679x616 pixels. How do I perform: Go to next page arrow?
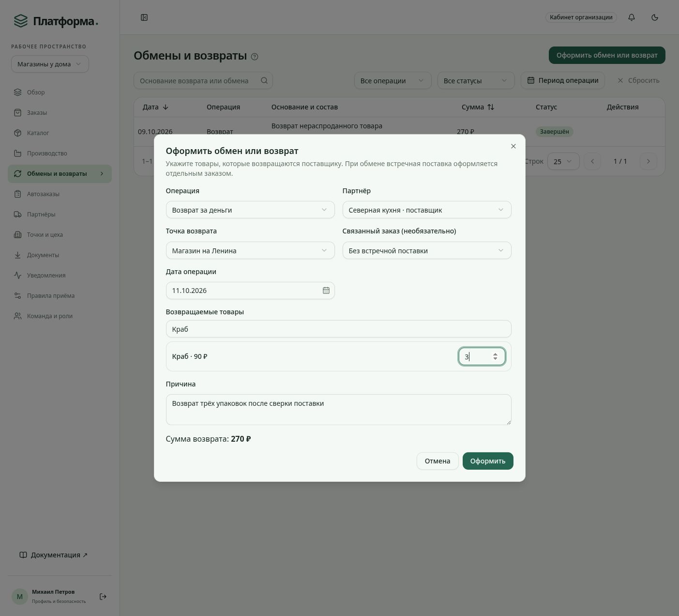pyautogui.click(x=649, y=161)
